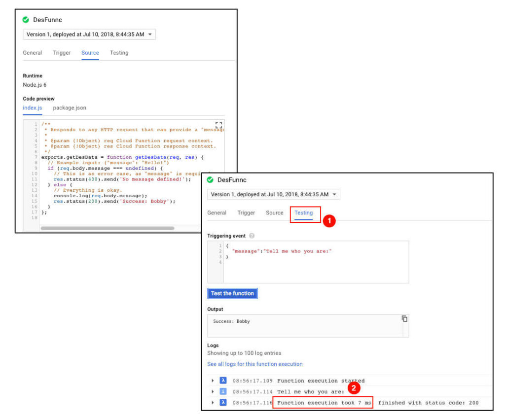Expand the 'Function execution started' log entry
This screenshot has height=420, width=505.
click(213, 381)
